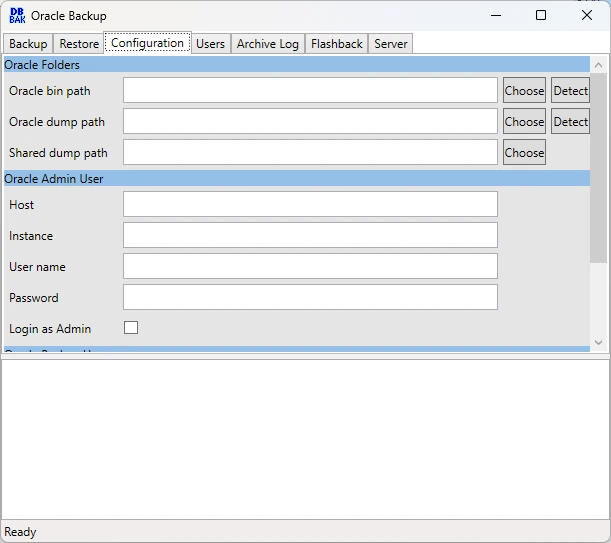
Task: Click Detect button for Oracle bin path
Action: 570,91
